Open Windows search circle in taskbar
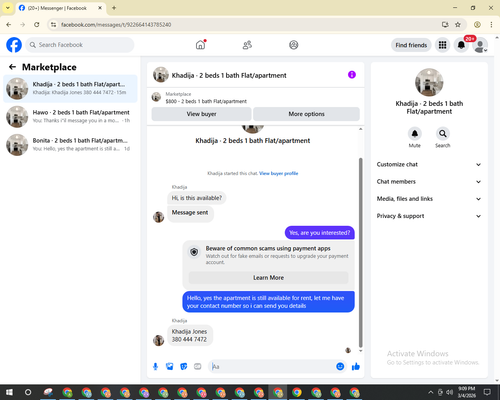Screen dimensions: 500x400 pos(28,392)
